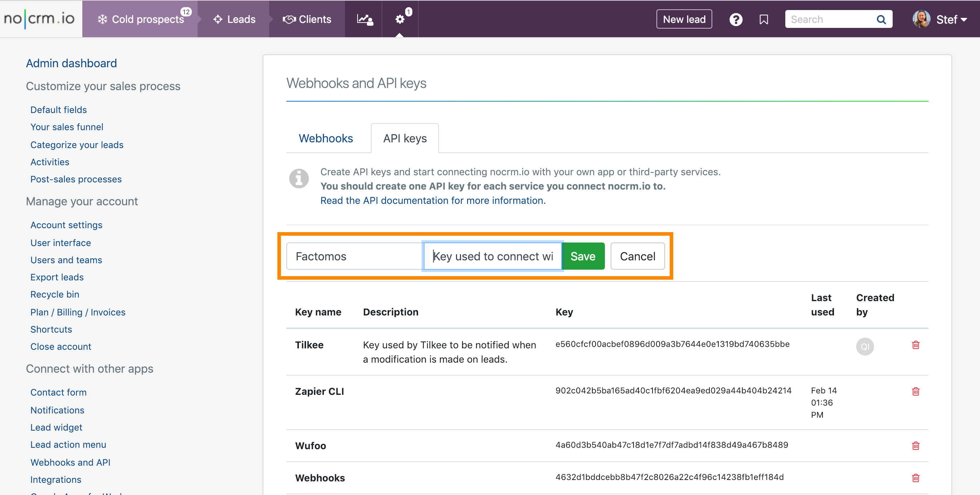Open admin settings gear icon
Image resolution: width=980 pixels, height=495 pixels.
pyautogui.click(x=399, y=19)
